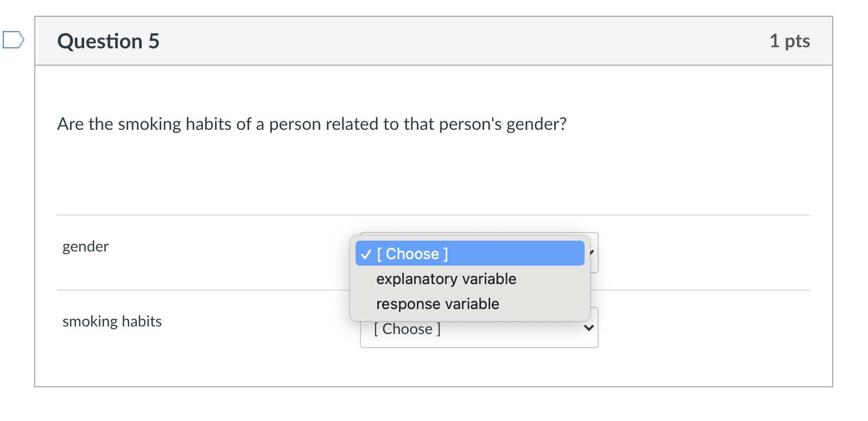The height and width of the screenshot is (421, 868).
Task: Click the question text about smoking habits
Action: pyautogui.click(x=312, y=124)
